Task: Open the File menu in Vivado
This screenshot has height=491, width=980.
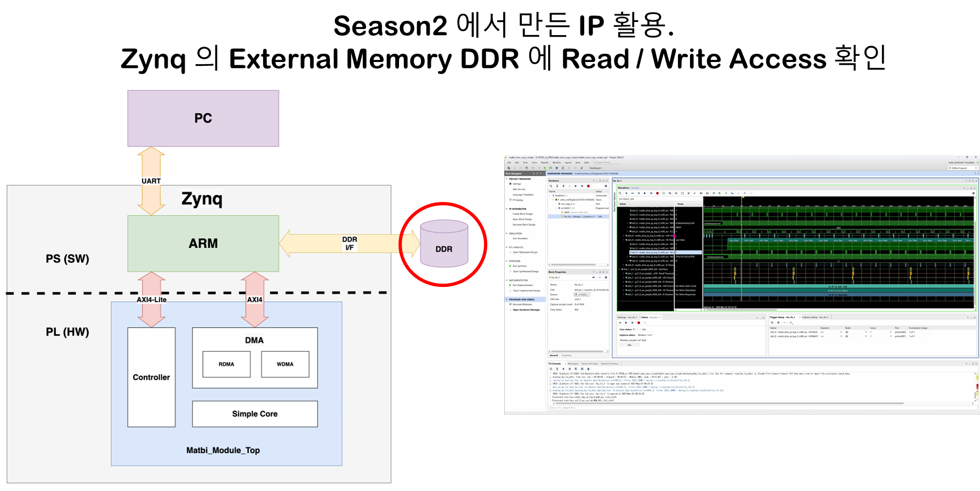Action: (x=509, y=162)
